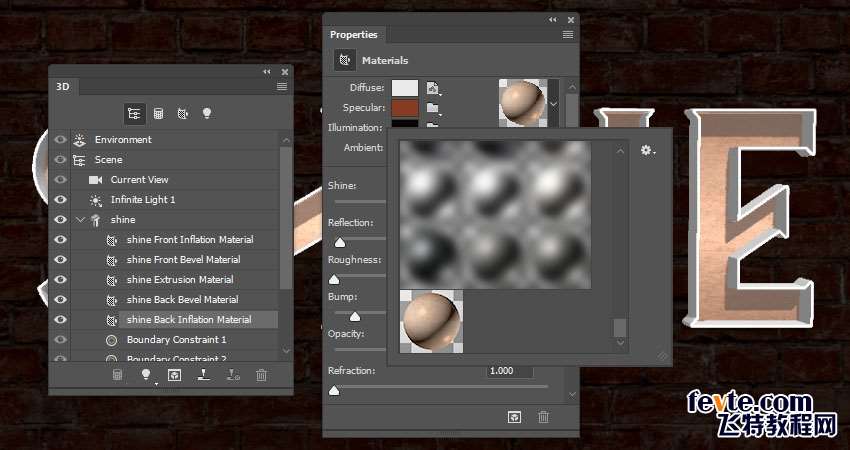Click trash icon in Properties panel footer

coord(543,416)
